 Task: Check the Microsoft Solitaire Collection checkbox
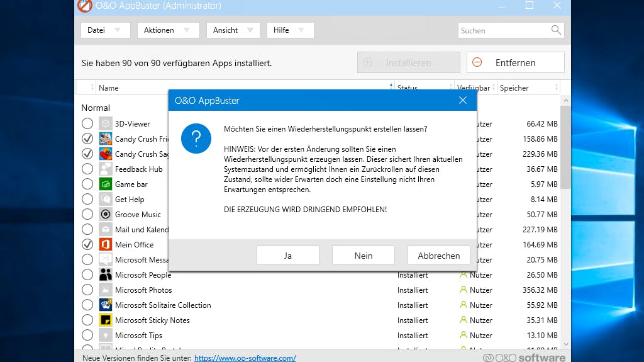(87, 305)
